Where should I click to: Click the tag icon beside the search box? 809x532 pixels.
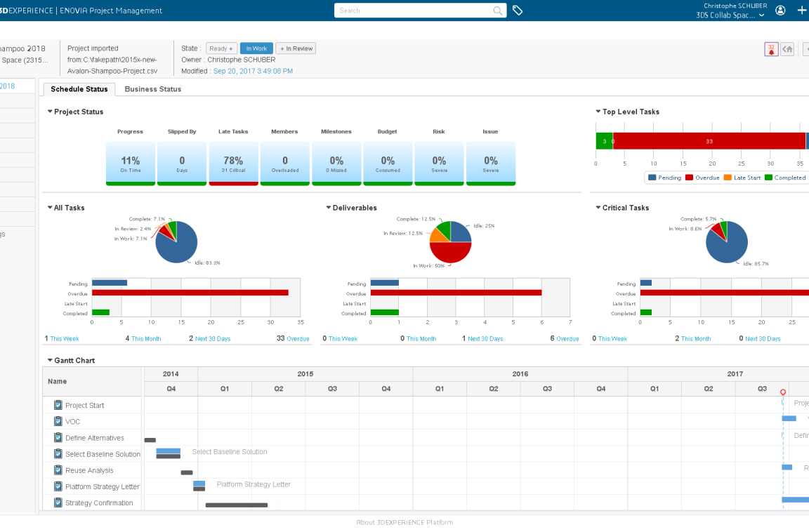click(518, 11)
